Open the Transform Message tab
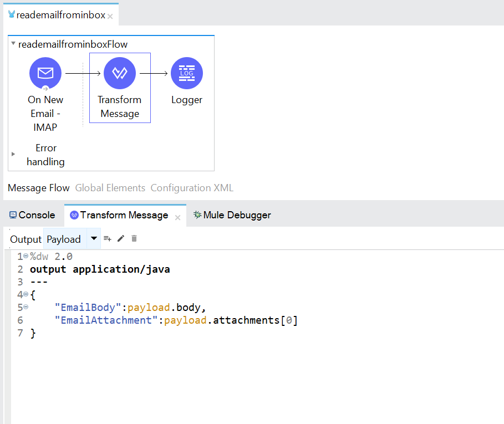 (124, 215)
